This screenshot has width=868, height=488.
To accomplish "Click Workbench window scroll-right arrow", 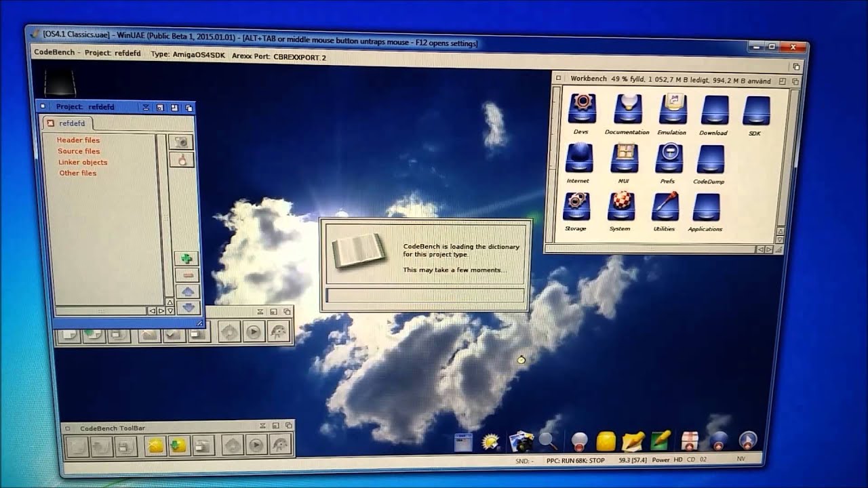I will point(769,249).
